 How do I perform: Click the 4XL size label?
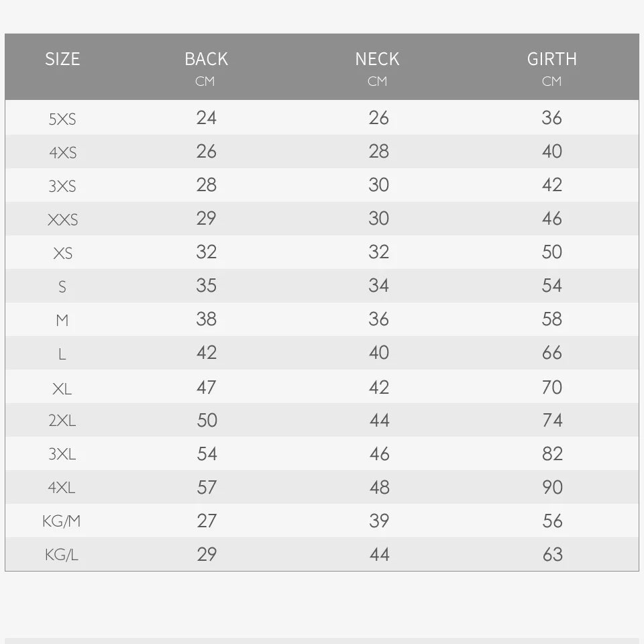[62, 488]
